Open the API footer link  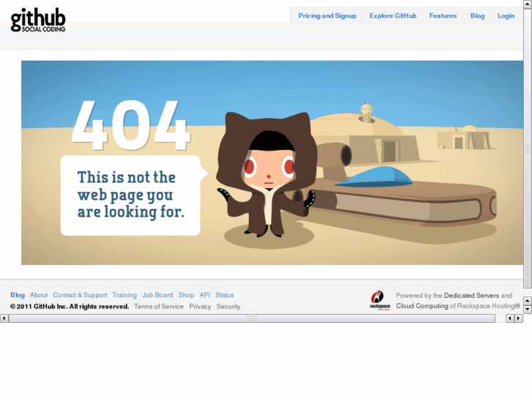205,295
